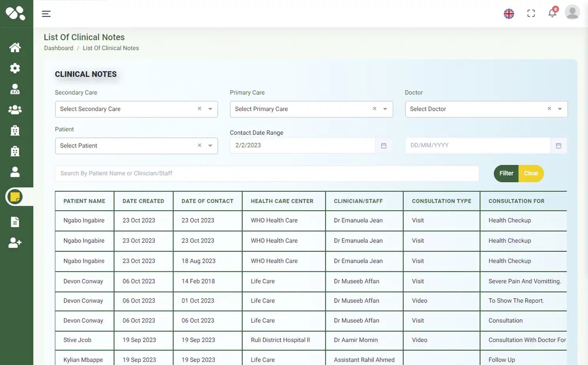This screenshot has height=365, width=588.
Task: Collapse the sidebar with the hamburger menu
Action: point(46,13)
